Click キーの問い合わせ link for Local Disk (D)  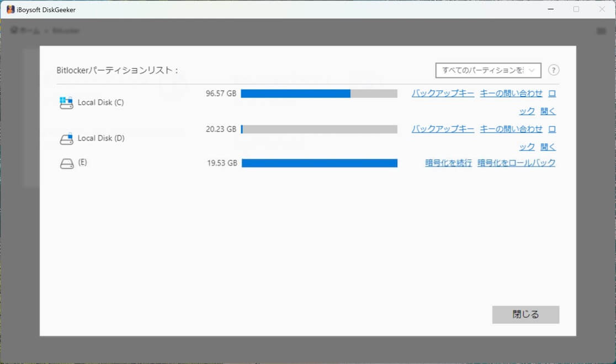511,129
